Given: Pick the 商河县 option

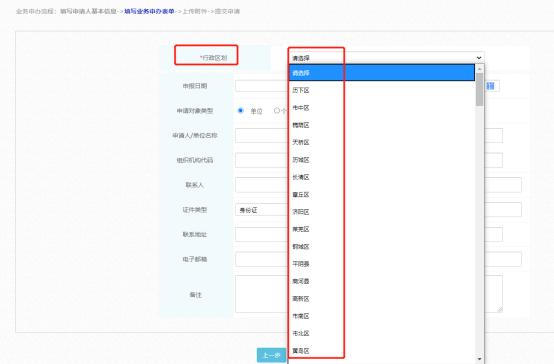Looking at the screenshot, I should pos(382,281).
